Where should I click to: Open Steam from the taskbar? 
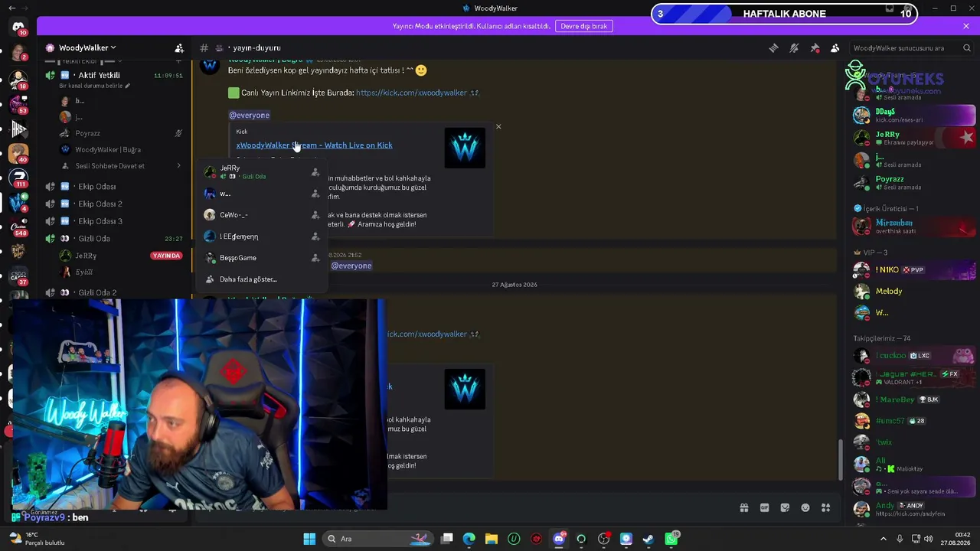pos(648,539)
